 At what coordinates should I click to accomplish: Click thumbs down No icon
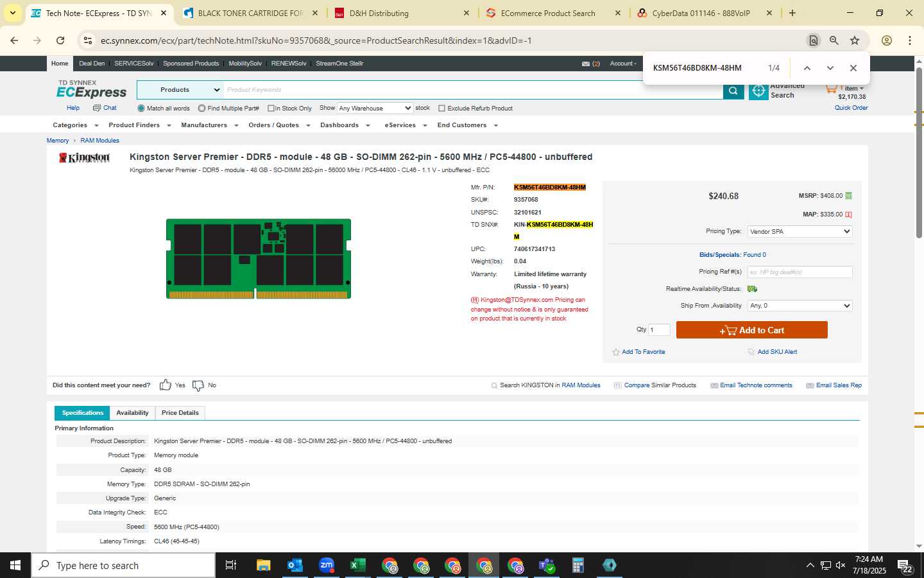198,385
